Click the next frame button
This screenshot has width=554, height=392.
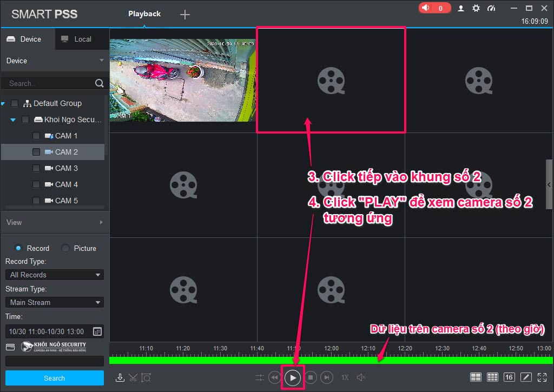click(x=327, y=377)
